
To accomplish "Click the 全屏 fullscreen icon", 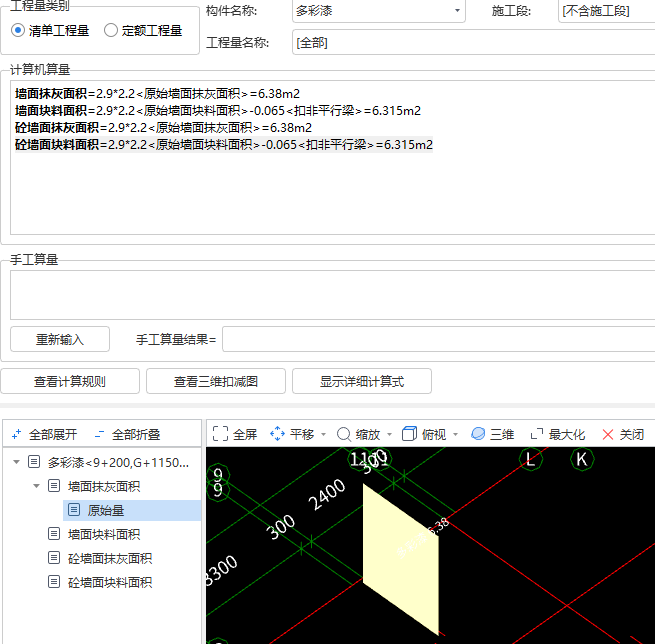I will pyautogui.click(x=220, y=434).
